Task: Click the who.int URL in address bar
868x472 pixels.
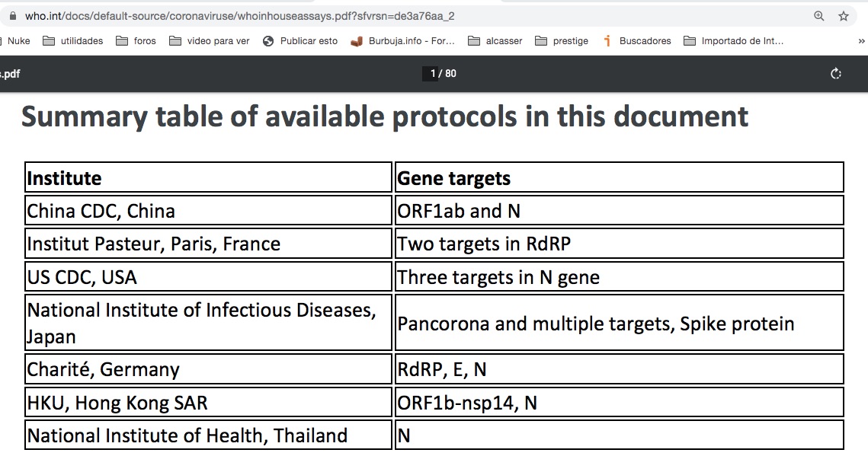Action: 229,16
